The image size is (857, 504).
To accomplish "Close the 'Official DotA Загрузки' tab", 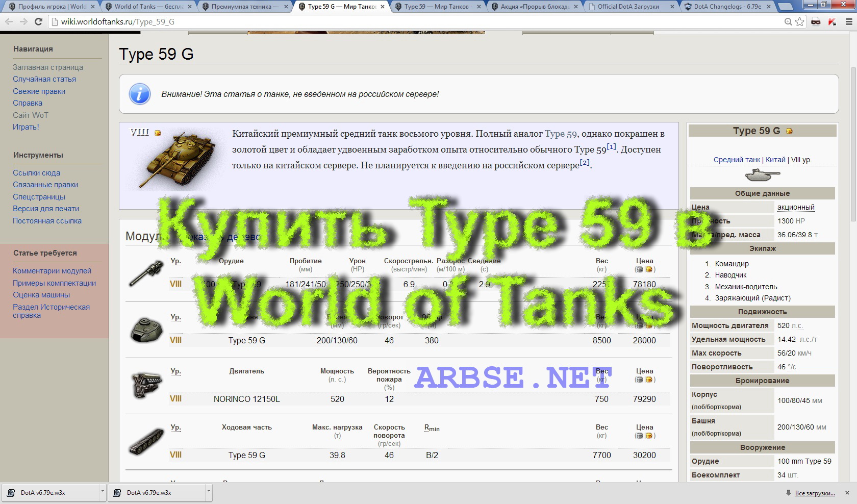I will click(672, 7).
